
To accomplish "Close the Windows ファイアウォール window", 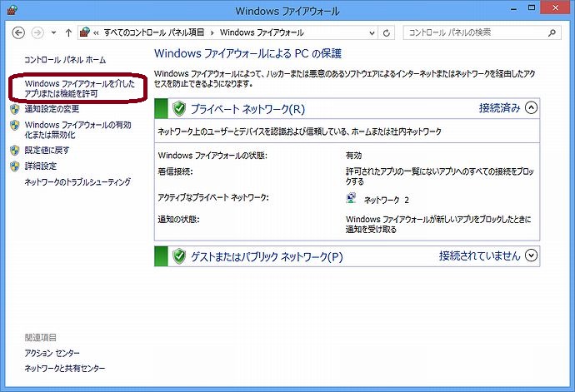I will point(555,8).
